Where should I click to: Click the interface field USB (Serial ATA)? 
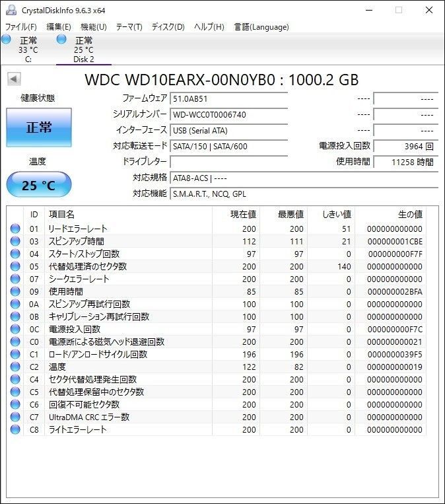228,130
